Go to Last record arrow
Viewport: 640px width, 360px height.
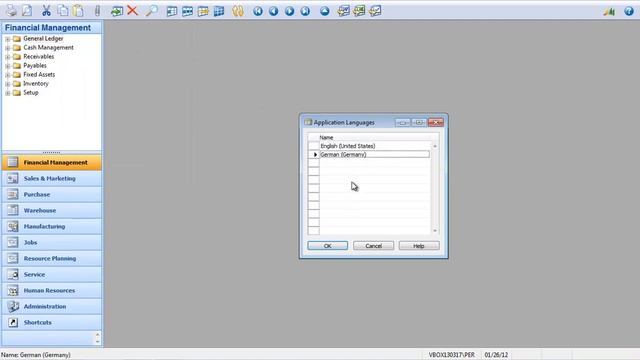[x=305, y=11]
